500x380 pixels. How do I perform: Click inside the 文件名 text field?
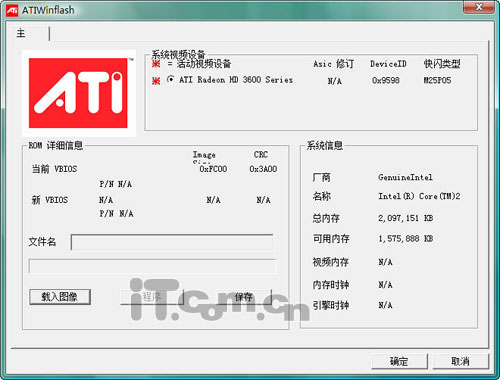coord(172,242)
